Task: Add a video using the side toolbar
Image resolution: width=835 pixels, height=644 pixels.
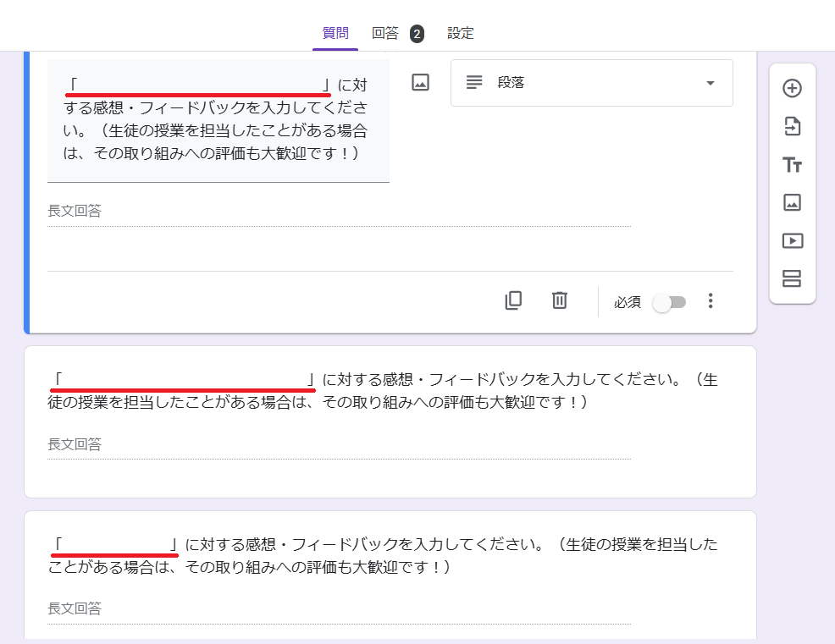Action: pos(792,240)
